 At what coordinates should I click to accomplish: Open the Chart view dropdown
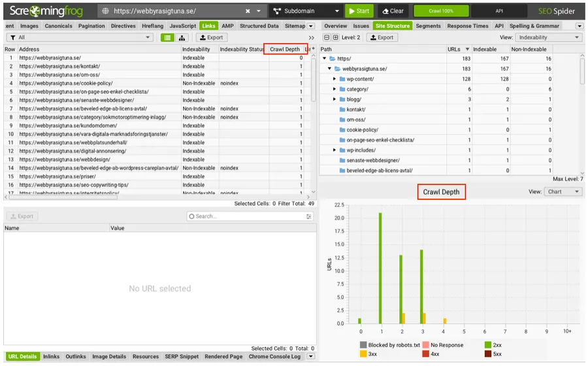(x=563, y=191)
